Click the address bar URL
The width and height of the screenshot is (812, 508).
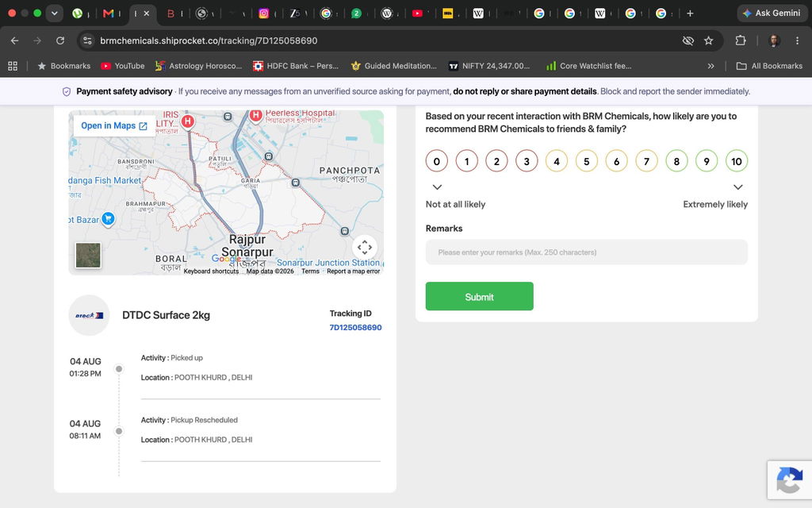click(x=209, y=40)
